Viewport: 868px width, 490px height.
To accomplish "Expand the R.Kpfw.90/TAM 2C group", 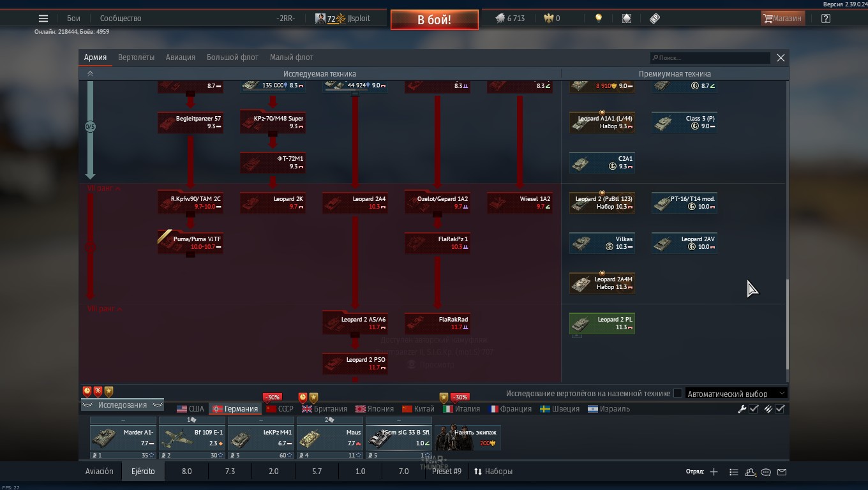I will [190, 214].
